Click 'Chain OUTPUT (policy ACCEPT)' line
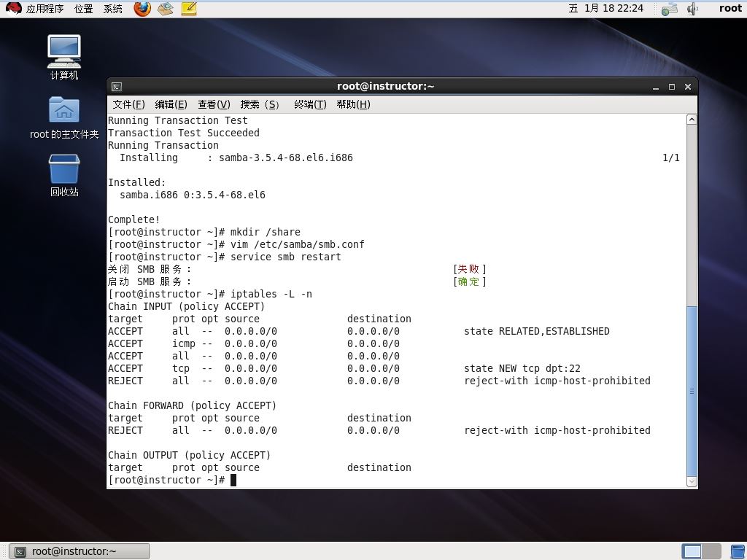Image resolution: width=747 pixels, height=560 pixels. (x=189, y=455)
